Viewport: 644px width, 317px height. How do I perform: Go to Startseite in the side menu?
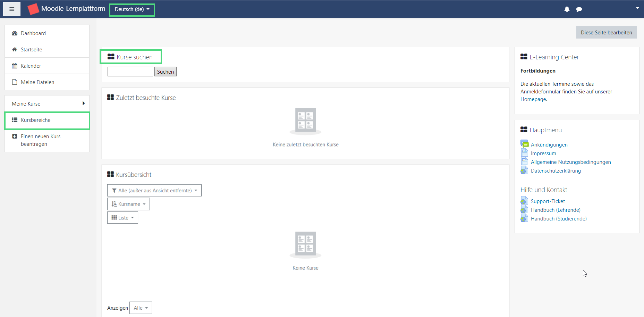[x=47, y=50]
